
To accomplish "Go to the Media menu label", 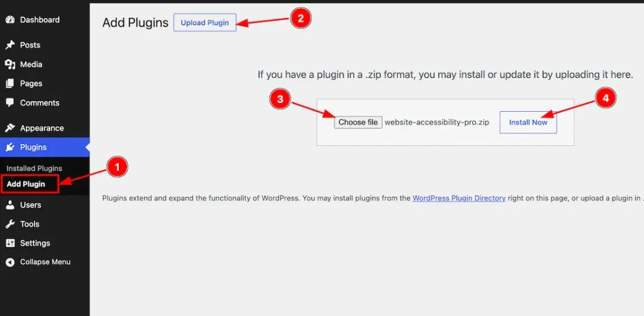I will coord(31,65).
